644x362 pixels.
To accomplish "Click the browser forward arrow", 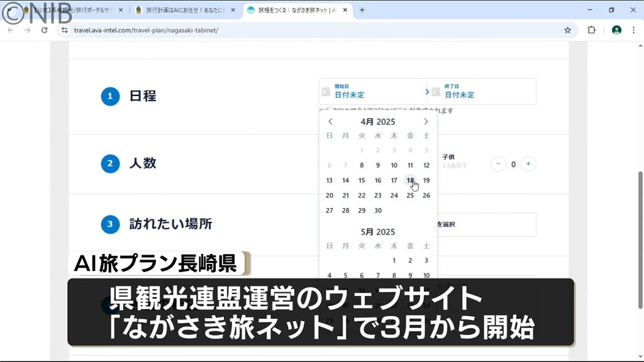I will click(28, 30).
